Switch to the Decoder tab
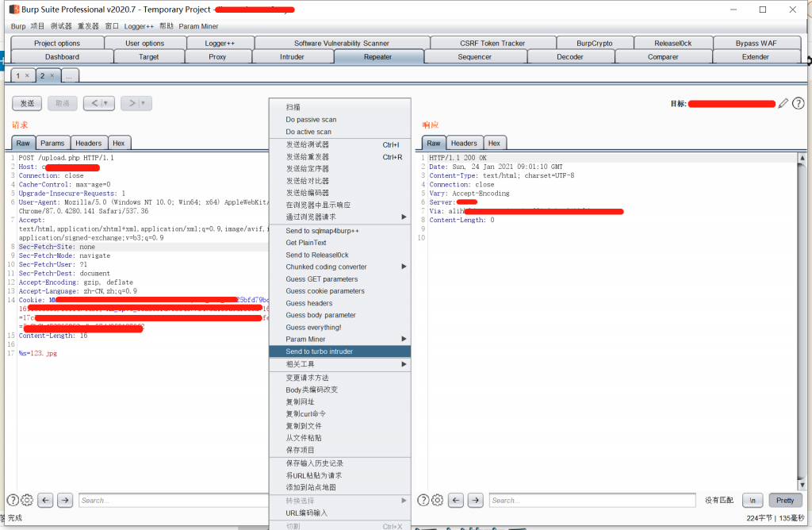The width and height of the screenshot is (812, 530). tap(570, 56)
